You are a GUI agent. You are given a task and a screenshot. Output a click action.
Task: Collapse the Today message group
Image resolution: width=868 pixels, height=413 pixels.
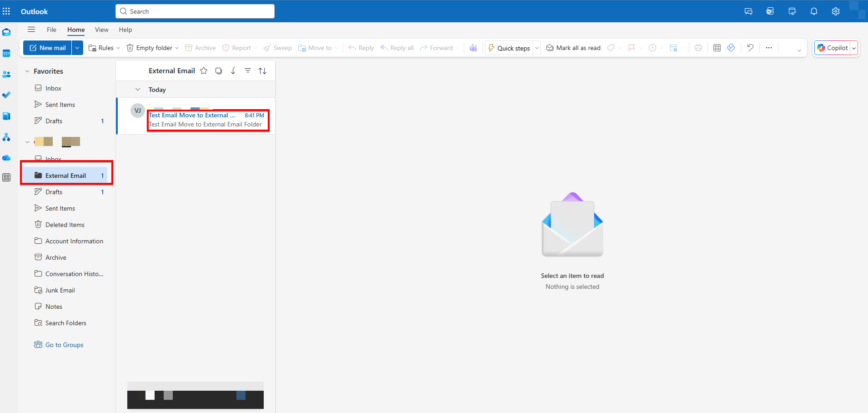[x=137, y=89]
